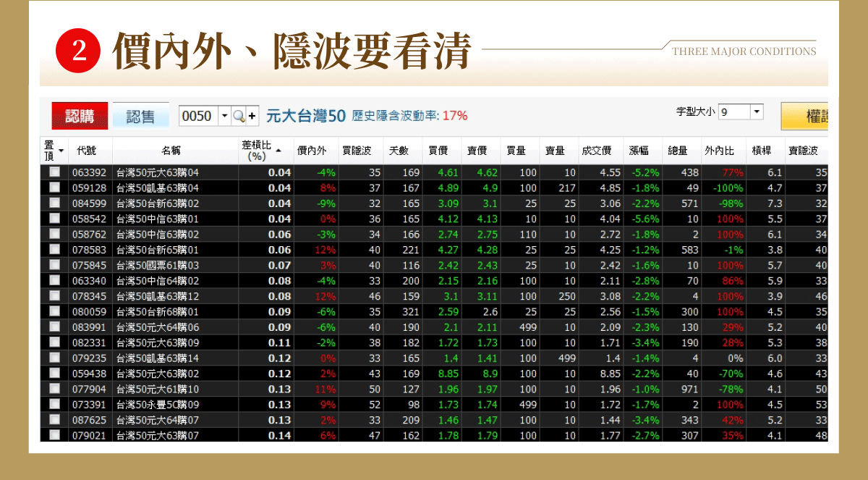Click the 漲幅 column header
Screen dimensions: 868x480
click(639, 151)
